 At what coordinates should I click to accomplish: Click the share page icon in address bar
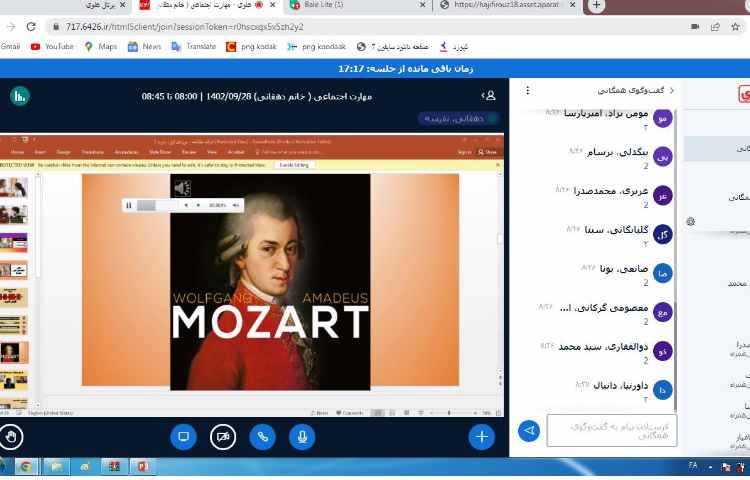(715, 27)
